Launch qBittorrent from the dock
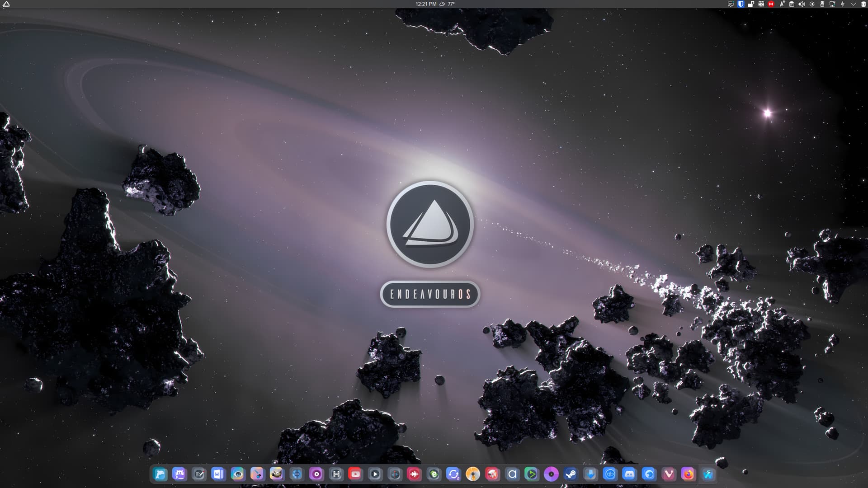Screen dimensions: 868x488 (610, 474)
